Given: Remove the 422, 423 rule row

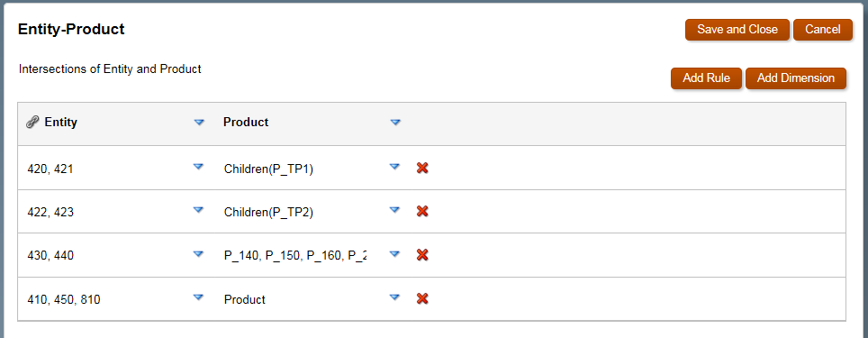Looking at the screenshot, I should 422,211.
